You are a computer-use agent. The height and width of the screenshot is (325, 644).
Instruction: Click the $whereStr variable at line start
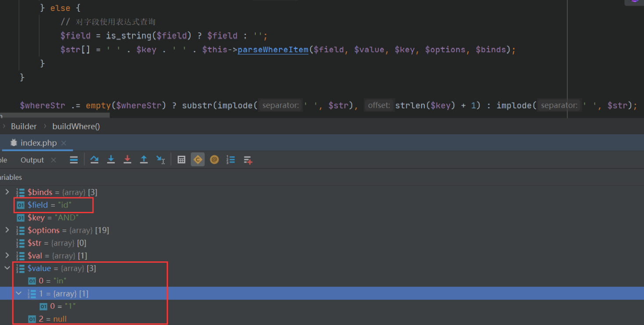[43, 105]
